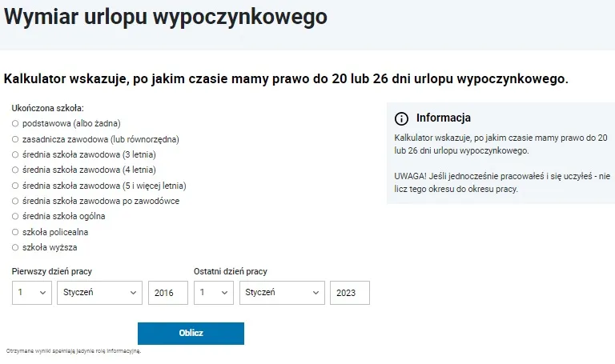615x364 pixels.
Task: Click the first work day year field 2016
Action: (168, 294)
